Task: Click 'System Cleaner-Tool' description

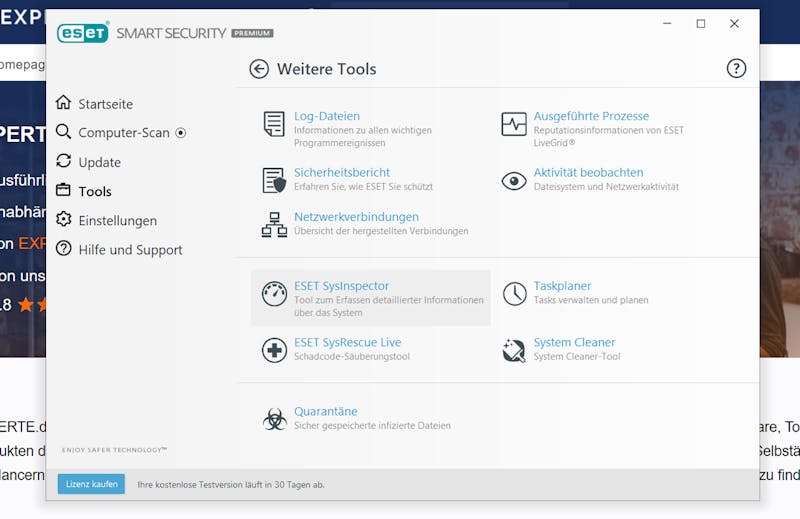Action: pos(577,357)
